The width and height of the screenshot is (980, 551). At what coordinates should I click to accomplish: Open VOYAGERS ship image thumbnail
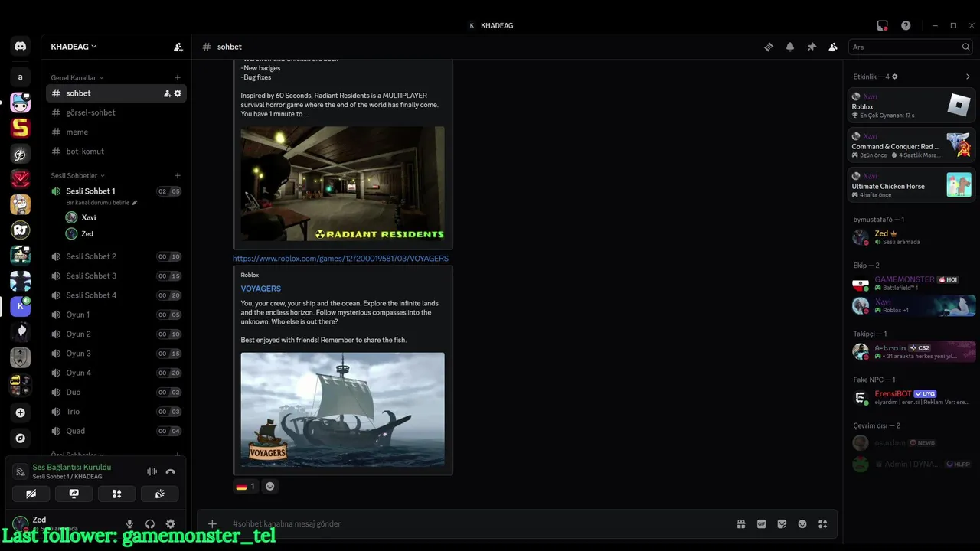342,409
